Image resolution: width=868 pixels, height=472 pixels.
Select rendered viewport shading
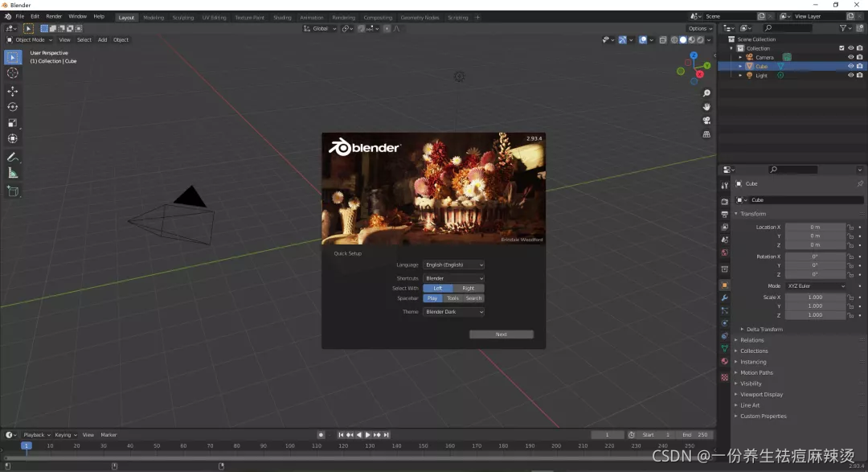coord(700,40)
